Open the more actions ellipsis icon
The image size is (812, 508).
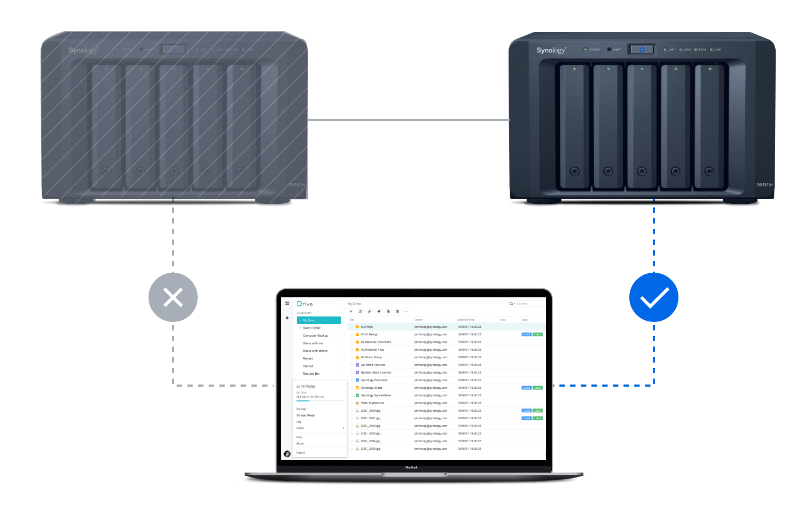(407, 311)
